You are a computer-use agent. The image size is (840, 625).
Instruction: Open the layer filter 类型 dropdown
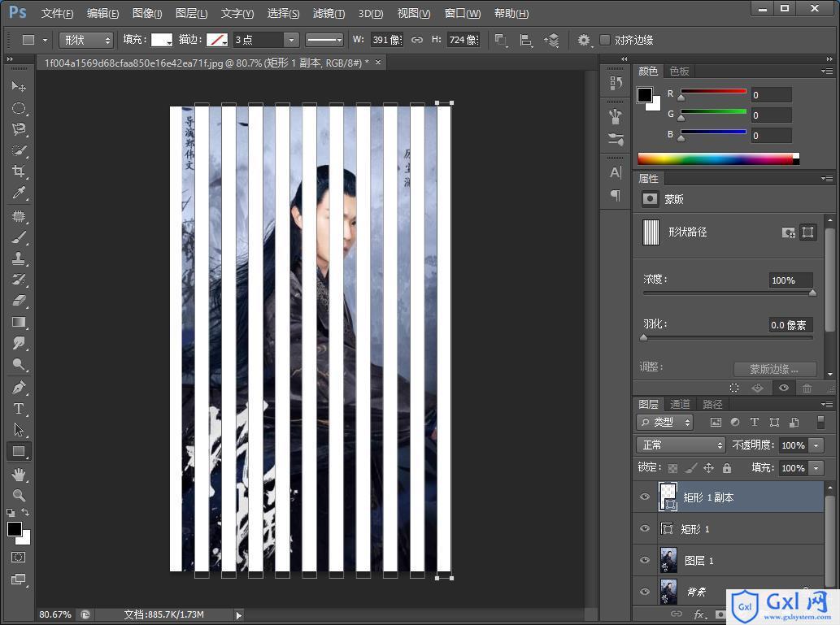[x=665, y=422]
